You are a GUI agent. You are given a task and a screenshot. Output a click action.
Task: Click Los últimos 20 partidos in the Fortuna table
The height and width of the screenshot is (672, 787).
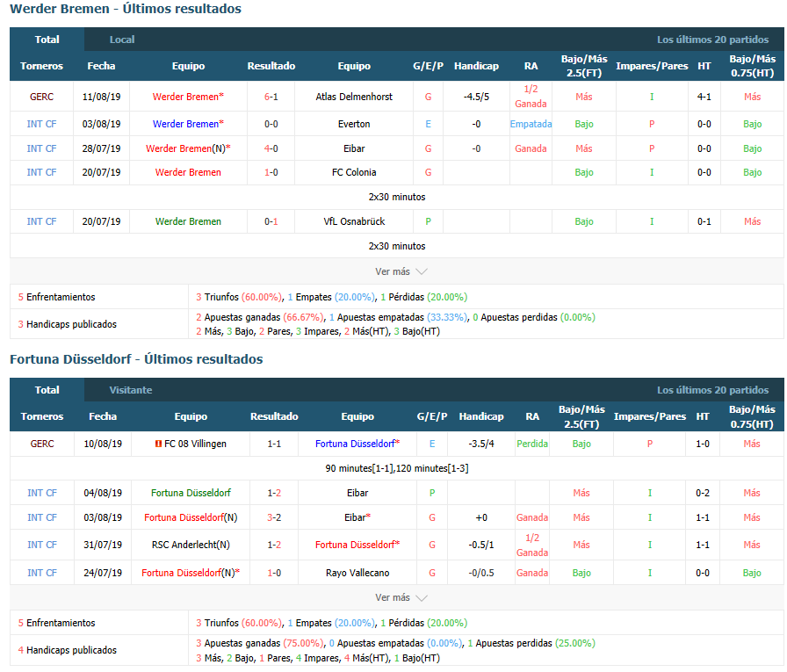tap(712, 390)
